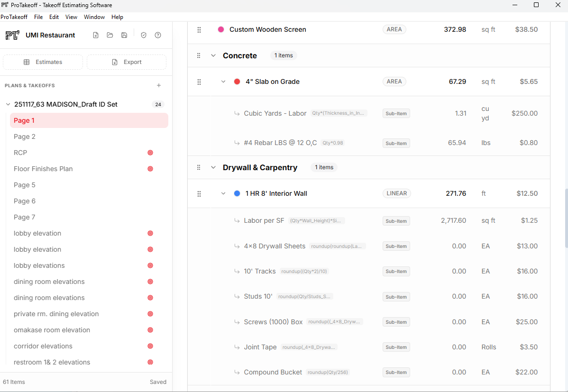Click the 271.76 quantity of Interior Wall

point(456,193)
